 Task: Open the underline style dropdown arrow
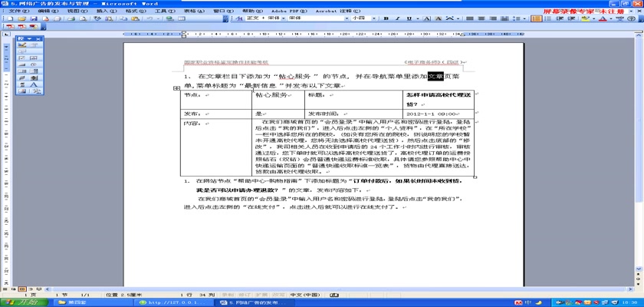418,18
